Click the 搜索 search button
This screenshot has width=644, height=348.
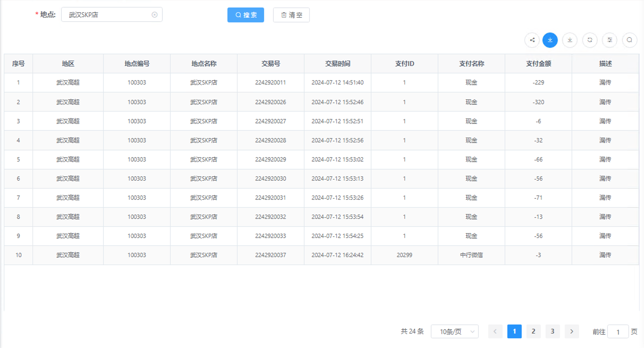245,15
